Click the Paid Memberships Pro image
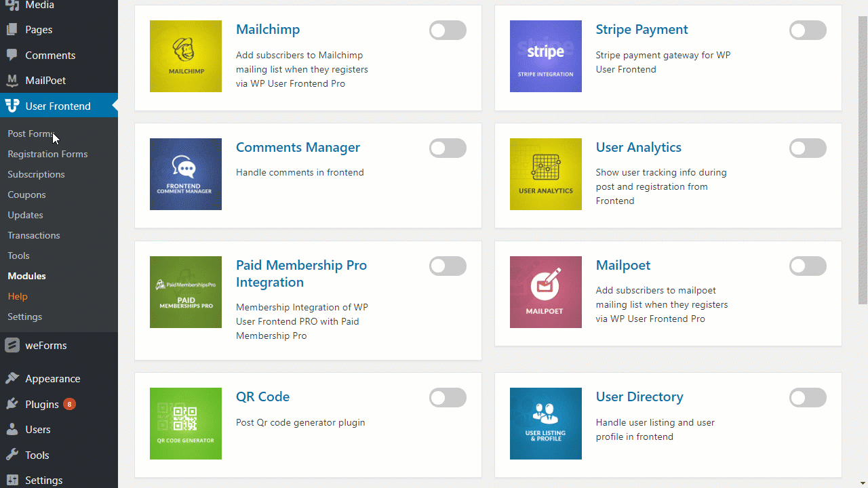 point(186,292)
